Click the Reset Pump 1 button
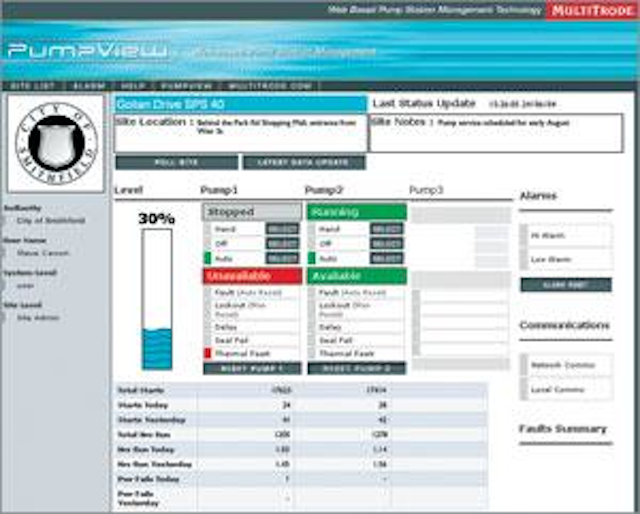The width and height of the screenshot is (640, 514). pos(252,368)
